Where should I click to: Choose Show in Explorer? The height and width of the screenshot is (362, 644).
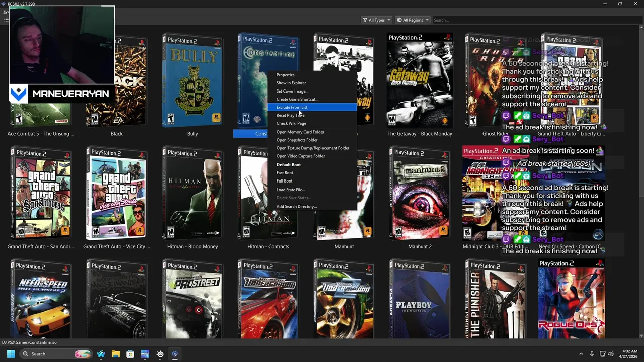(312, 83)
